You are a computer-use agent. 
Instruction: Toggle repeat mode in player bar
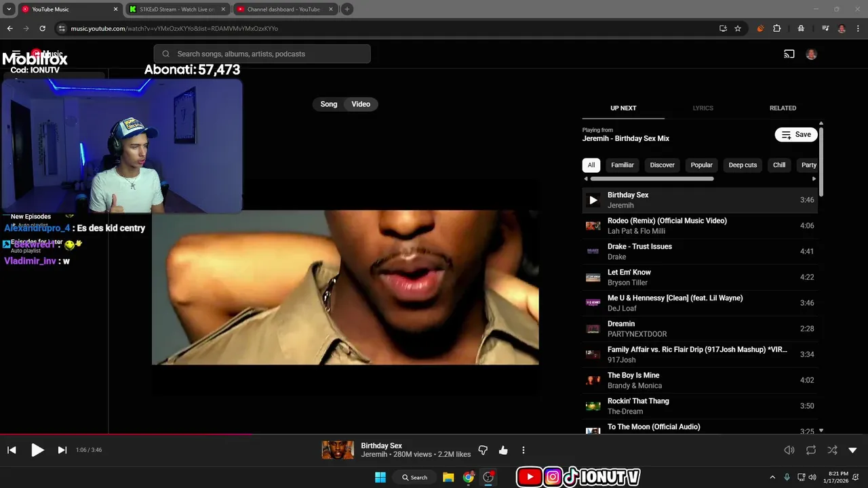[811, 450]
